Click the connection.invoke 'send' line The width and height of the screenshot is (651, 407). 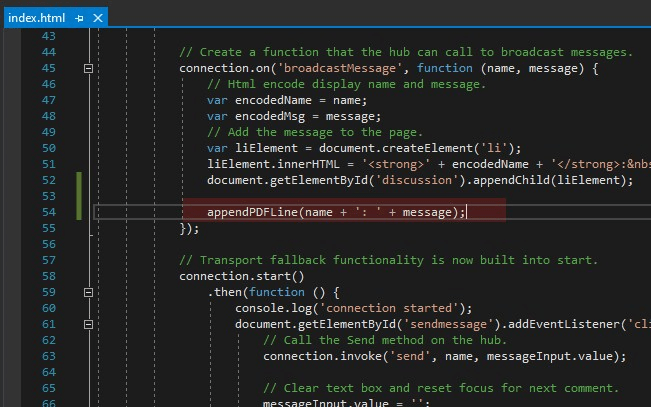tap(445, 356)
